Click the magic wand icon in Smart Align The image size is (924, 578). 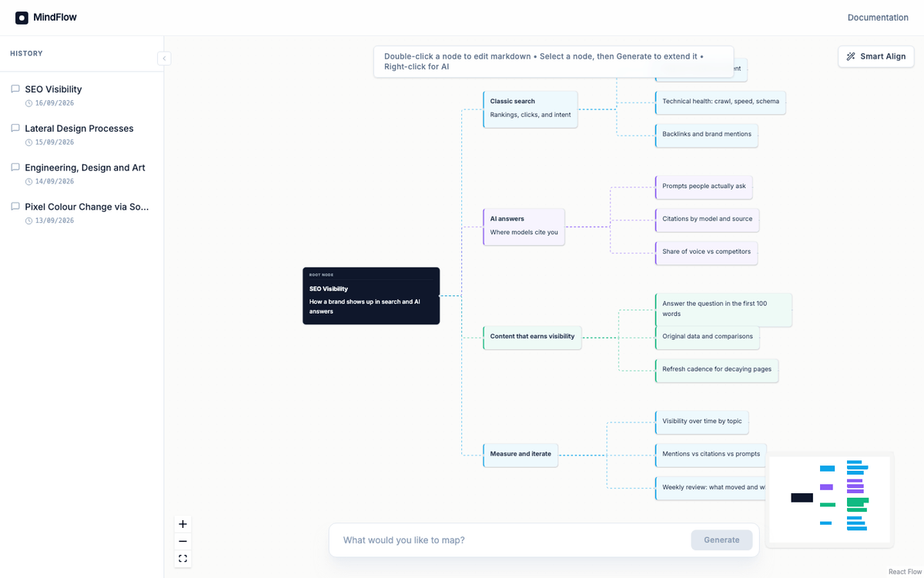coord(851,56)
